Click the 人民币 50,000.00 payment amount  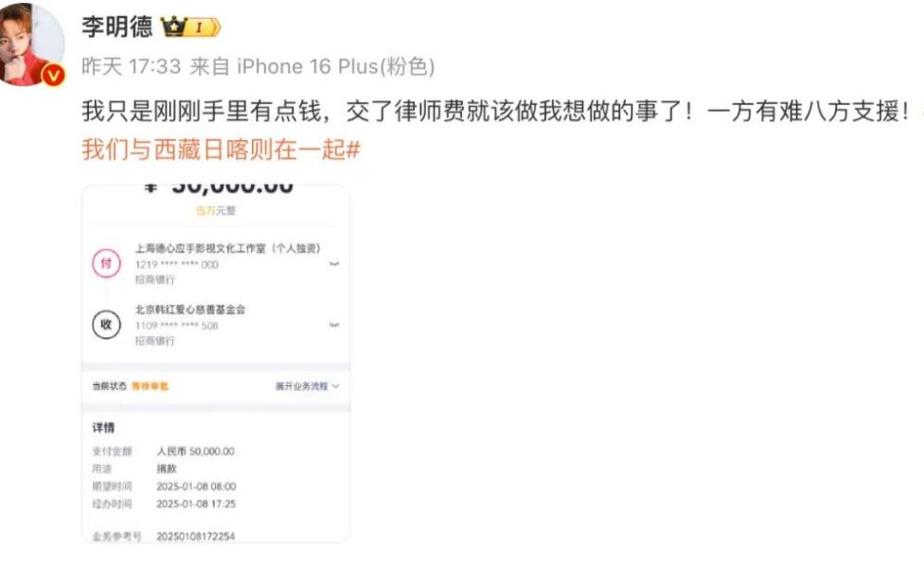tap(196, 451)
